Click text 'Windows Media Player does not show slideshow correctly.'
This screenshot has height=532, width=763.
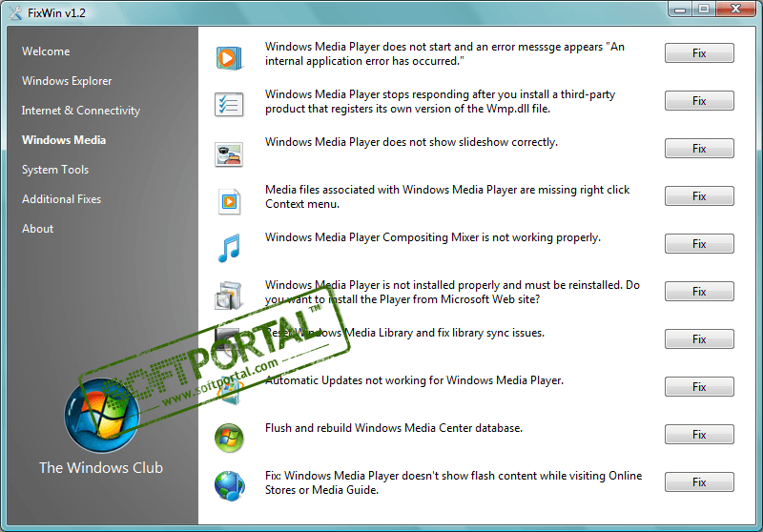(x=411, y=142)
